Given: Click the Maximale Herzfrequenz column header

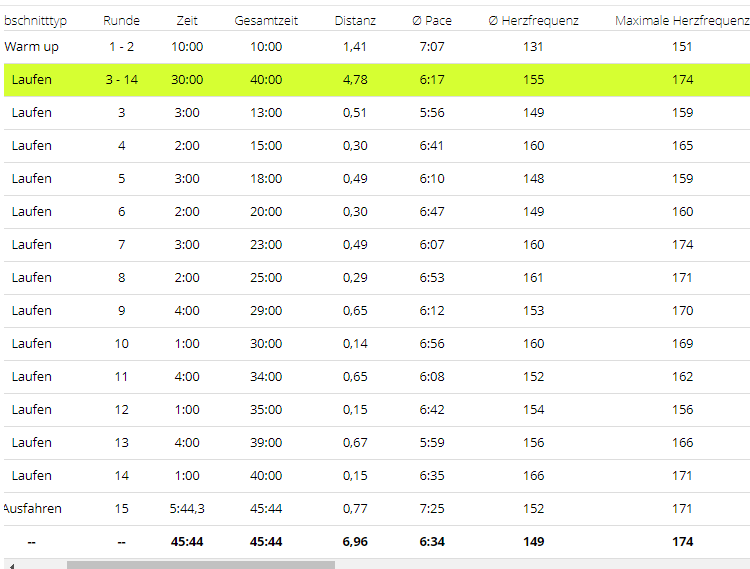Looking at the screenshot, I should (683, 20).
